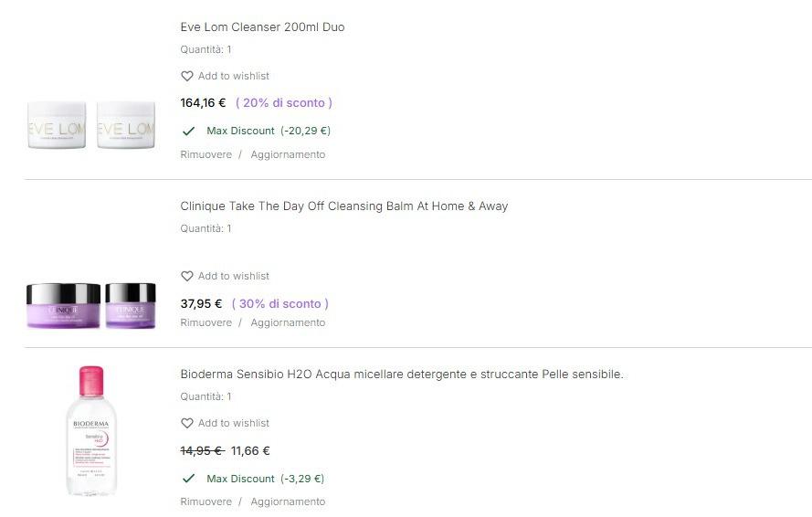Add Eve Lom to wishlist text link

click(233, 76)
